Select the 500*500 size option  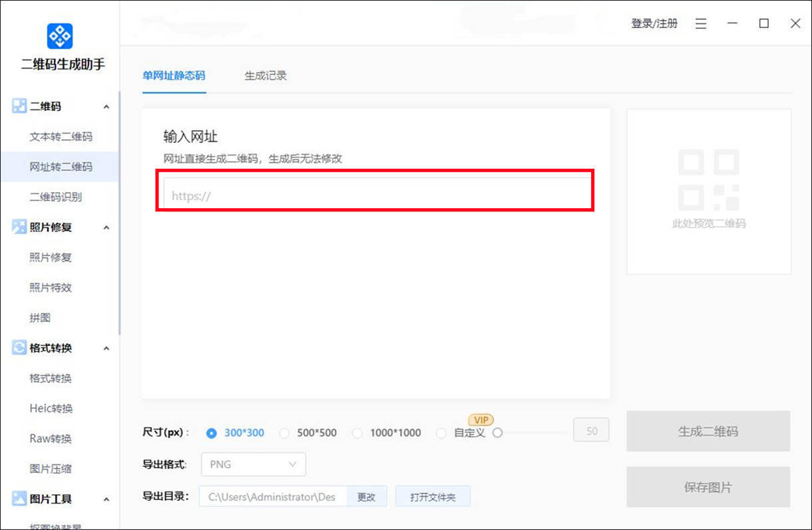(x=286, y=432)
